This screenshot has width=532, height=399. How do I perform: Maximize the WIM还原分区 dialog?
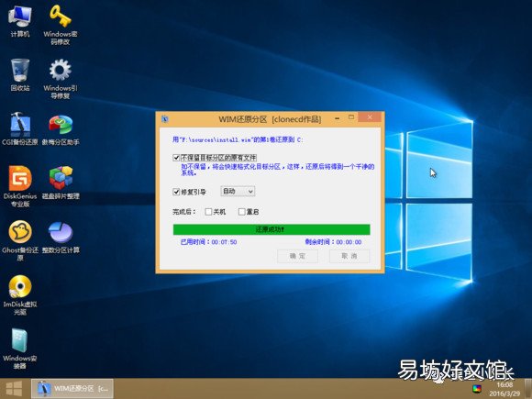tap(351, 117)
